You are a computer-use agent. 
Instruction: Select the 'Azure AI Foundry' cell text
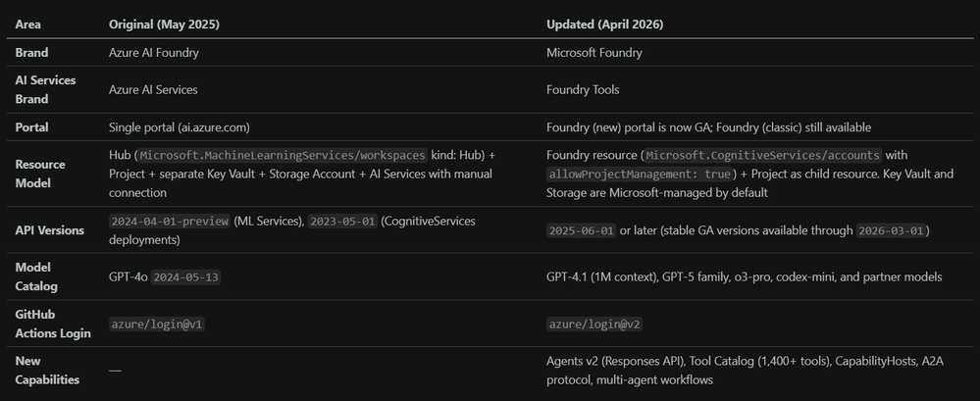pos(154,53)
